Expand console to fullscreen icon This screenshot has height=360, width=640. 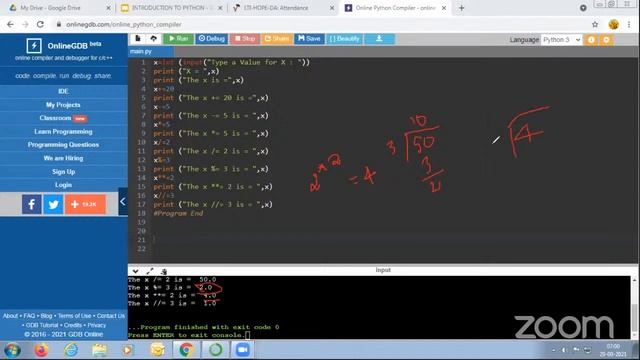tap(150, 271)
